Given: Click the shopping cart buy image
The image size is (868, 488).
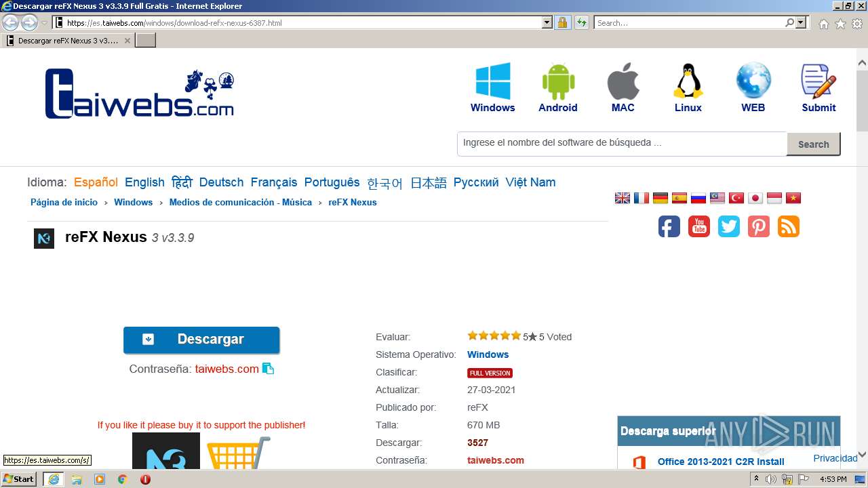Looking at the screenshot, I should pyautogui.click(x=239, y=453).
